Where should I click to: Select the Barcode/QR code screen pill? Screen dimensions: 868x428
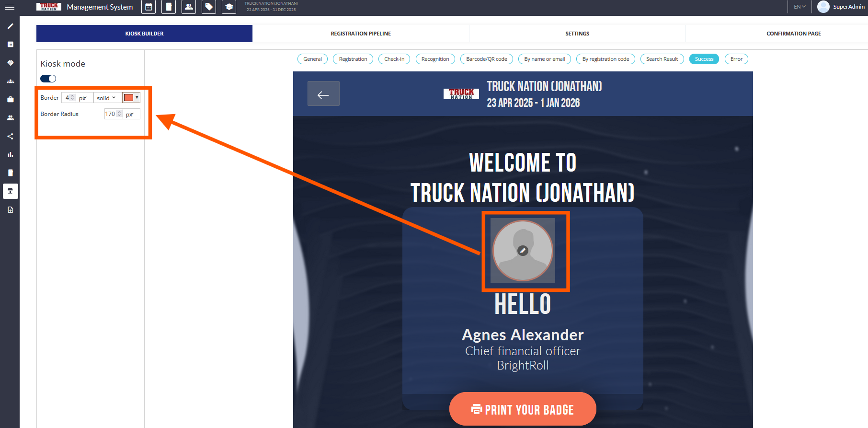pos(486,59)
